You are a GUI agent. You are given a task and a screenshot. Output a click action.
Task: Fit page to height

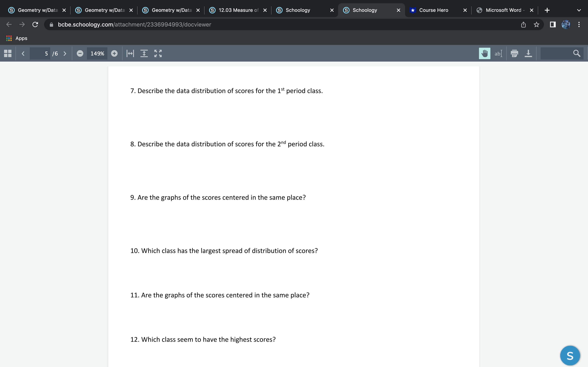(x=144, y=53)
